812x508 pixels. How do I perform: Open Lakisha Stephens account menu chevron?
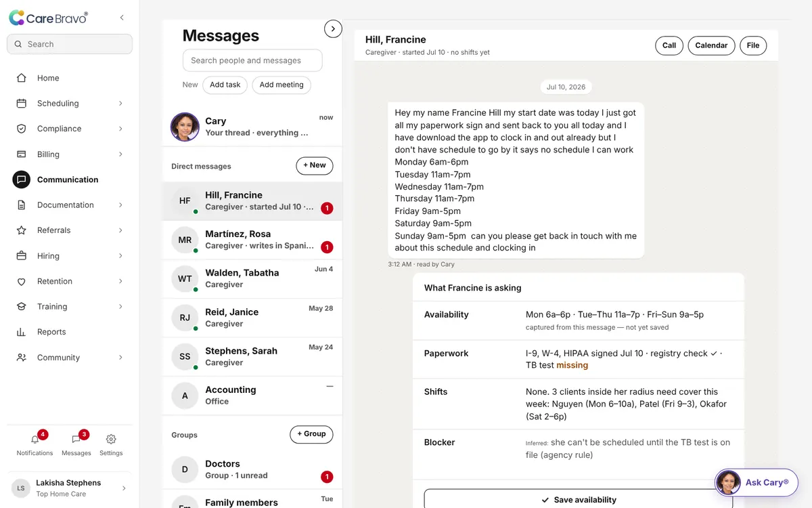click(123, 488)
